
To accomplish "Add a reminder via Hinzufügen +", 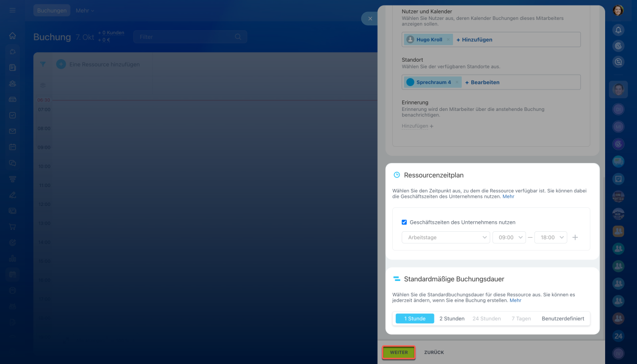I will pyautogui.click(x=418, y=126).
